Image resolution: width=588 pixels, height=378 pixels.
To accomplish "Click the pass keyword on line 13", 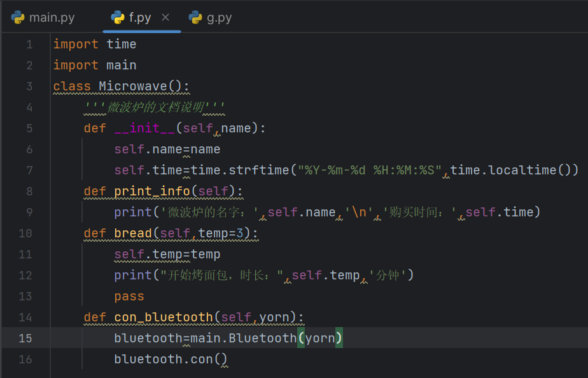I will (129, 296).
